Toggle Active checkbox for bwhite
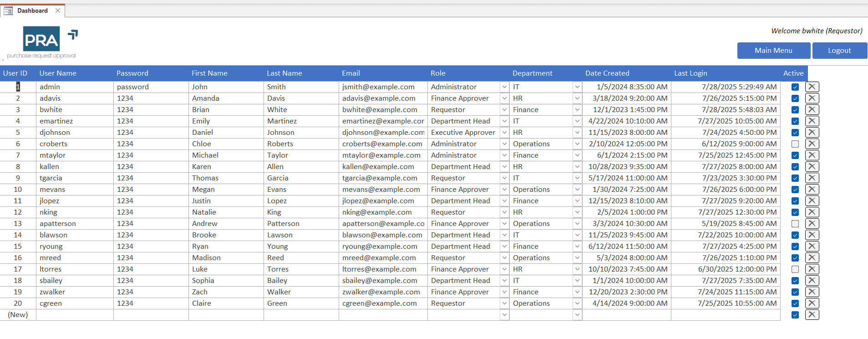The width and height of the screenshot is (868, 339). point(795,110)
